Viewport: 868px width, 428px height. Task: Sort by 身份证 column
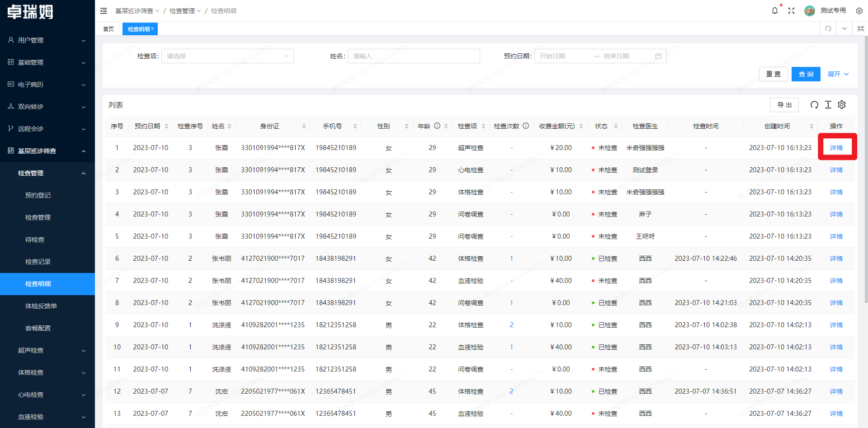(x=304, y=127)
